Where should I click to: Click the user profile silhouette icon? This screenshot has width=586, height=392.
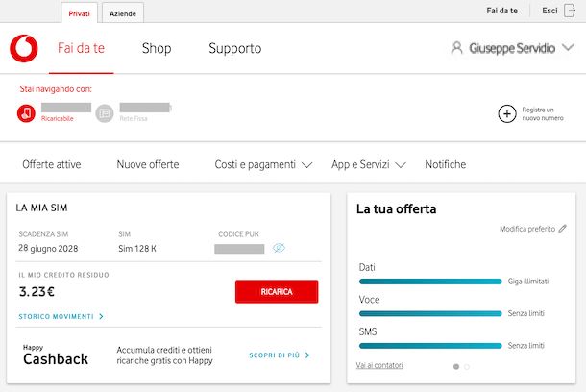(x=456, y=48)
